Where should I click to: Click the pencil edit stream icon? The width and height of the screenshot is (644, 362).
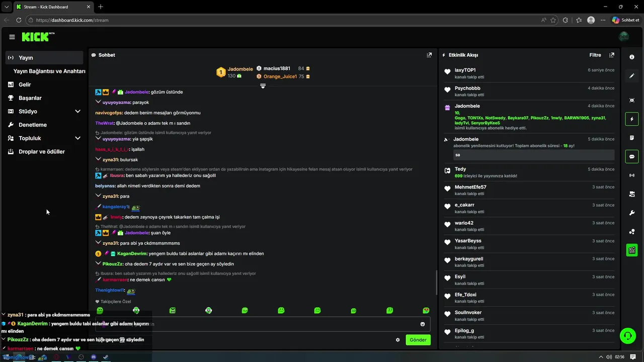coord(632,76)
